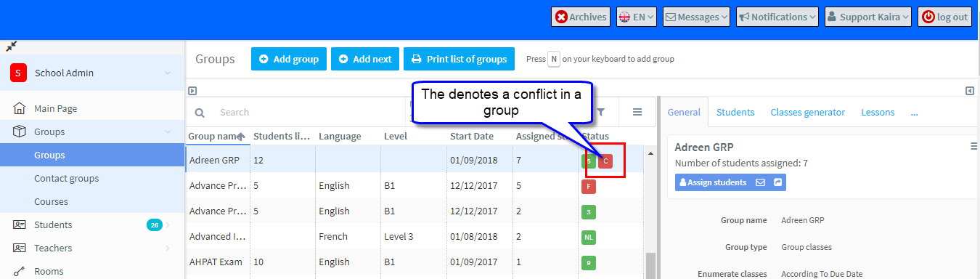980x279 pixels.
Task: Click the red C conflict status badge
Action: click(x=605, y=161)
